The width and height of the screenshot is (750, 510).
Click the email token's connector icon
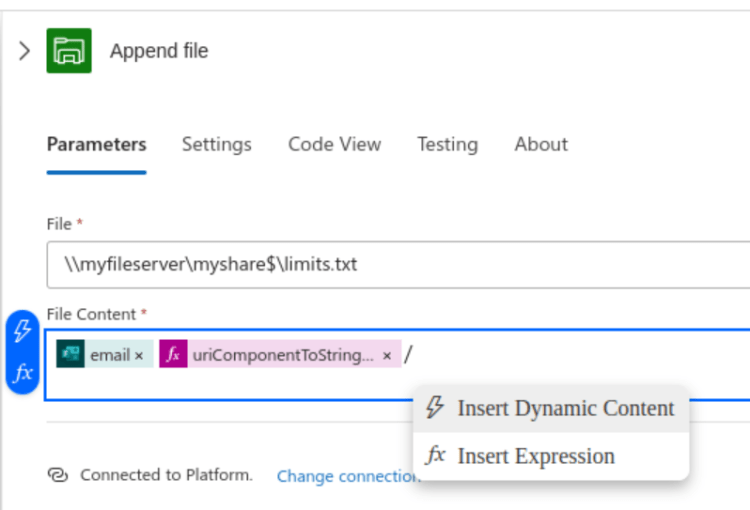70,354
